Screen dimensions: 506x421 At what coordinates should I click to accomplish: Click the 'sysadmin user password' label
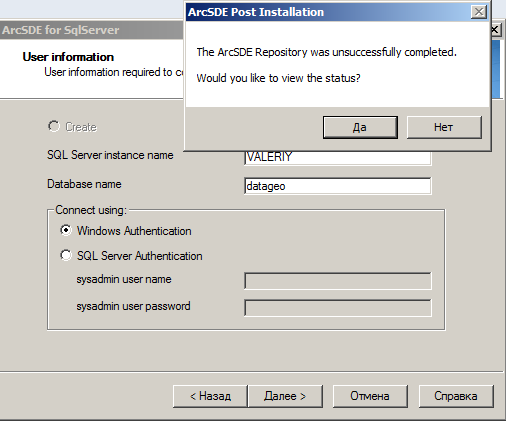[133, 306]
